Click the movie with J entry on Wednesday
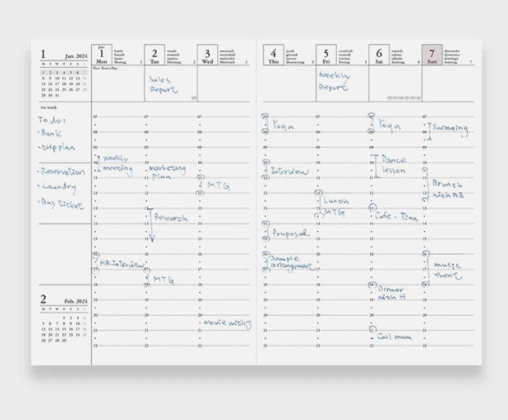508x420 pixels. point(227,324)
